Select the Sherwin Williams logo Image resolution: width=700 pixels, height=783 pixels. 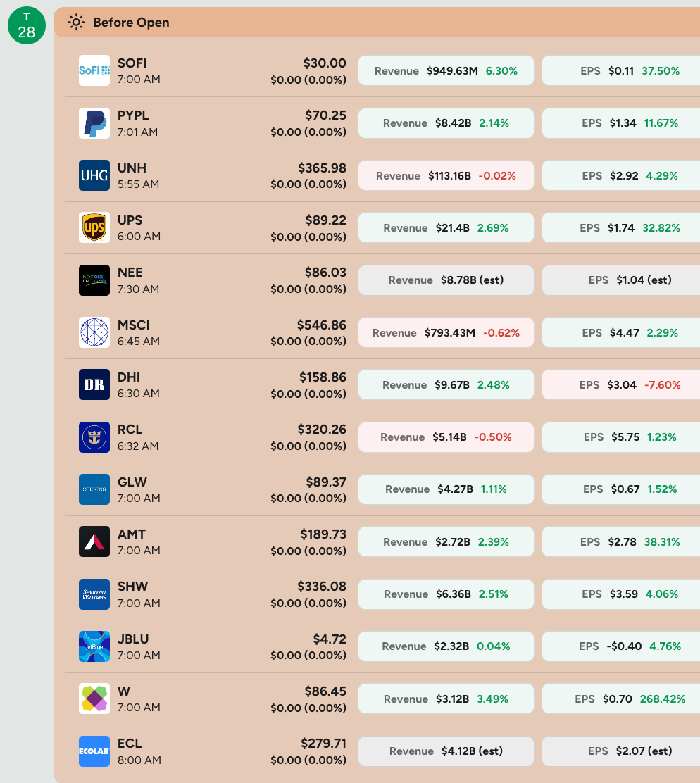click(x=94, y=594)
